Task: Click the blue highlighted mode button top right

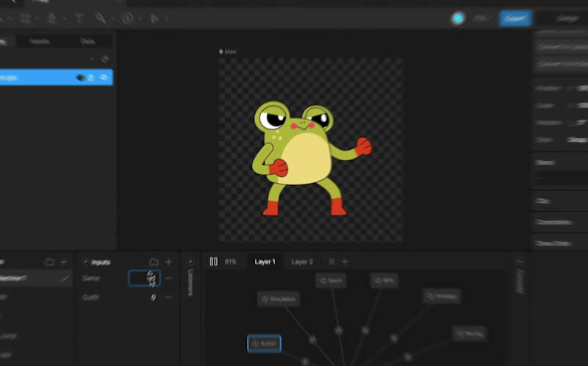Action: [515, 18]
